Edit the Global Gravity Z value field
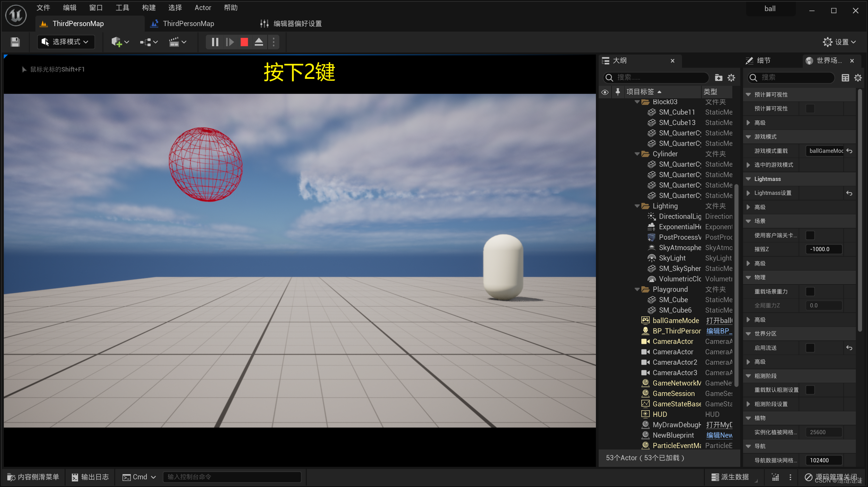 (824, 306)
